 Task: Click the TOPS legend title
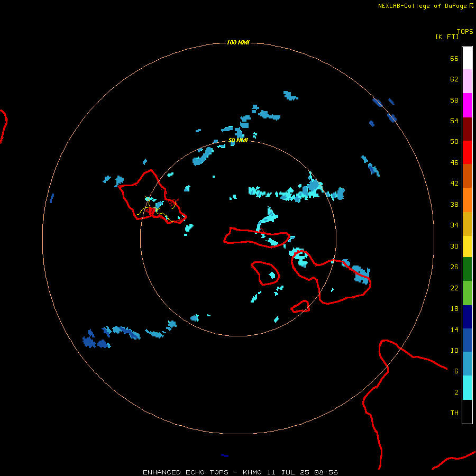[x=465, y=32]
